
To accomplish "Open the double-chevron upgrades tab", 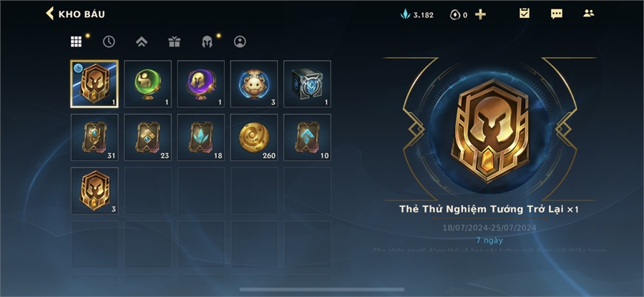I will (x=142, y=42).
